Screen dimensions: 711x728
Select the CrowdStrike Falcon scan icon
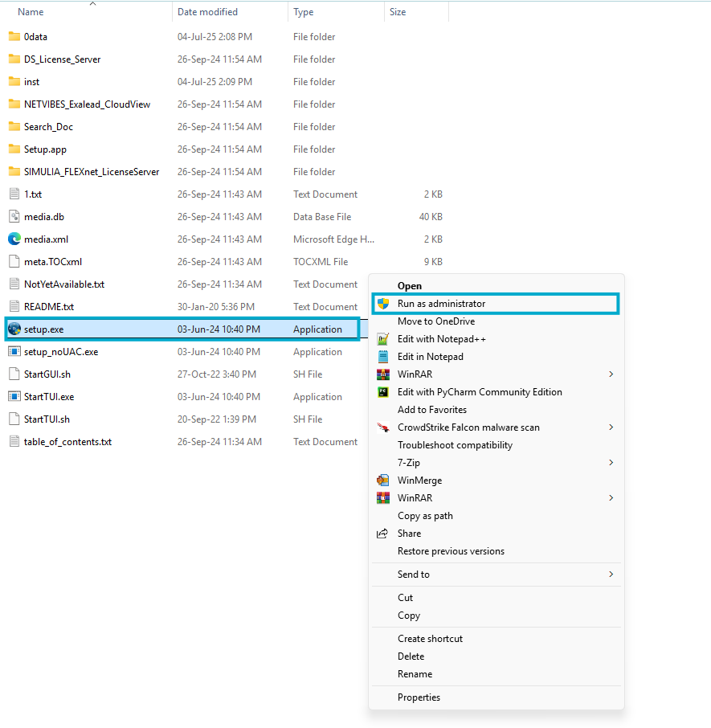click(x=384, y=427)
